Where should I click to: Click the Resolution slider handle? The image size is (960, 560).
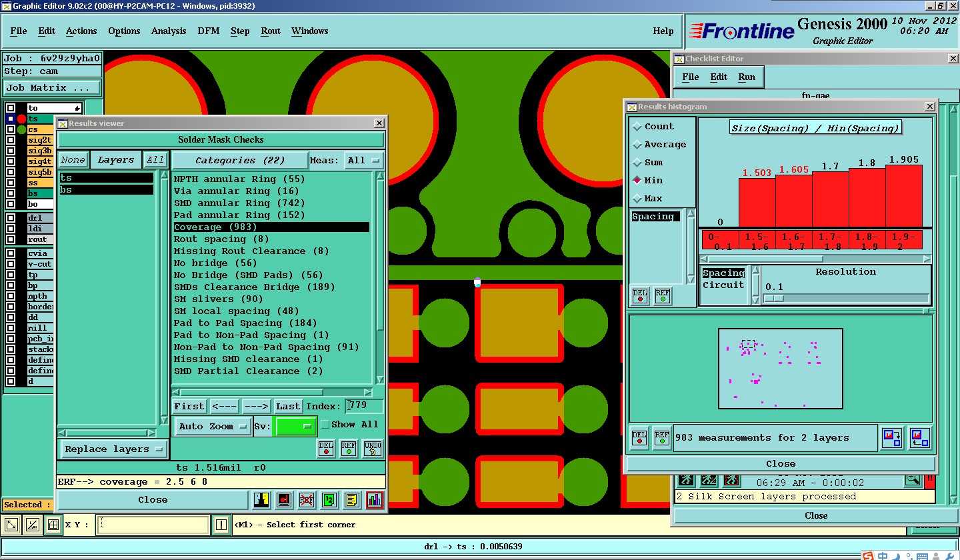coord(774,299)
